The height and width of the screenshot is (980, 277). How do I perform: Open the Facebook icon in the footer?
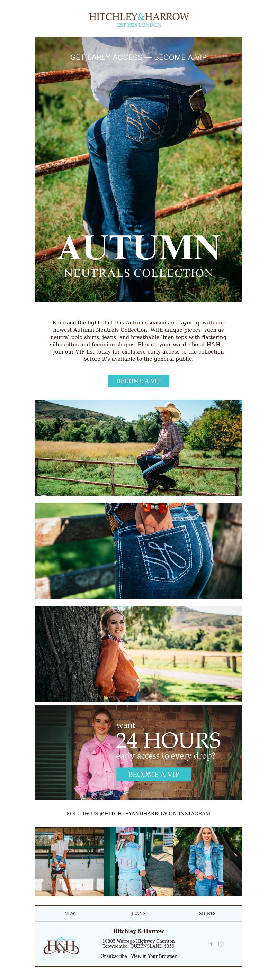211,944
